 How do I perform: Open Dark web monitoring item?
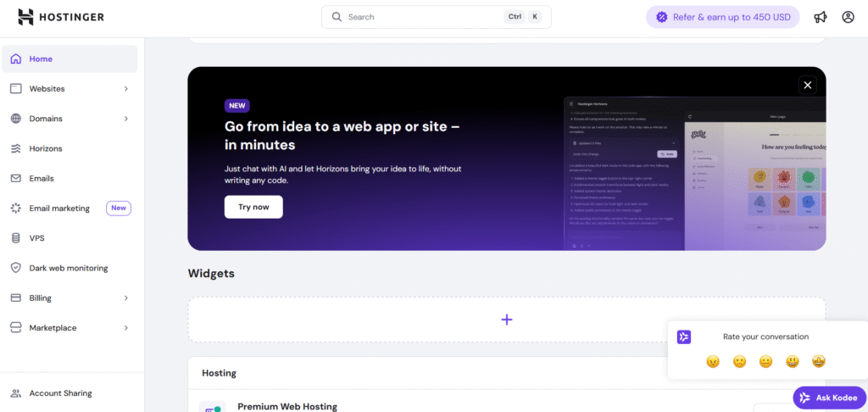coord(70,268)
